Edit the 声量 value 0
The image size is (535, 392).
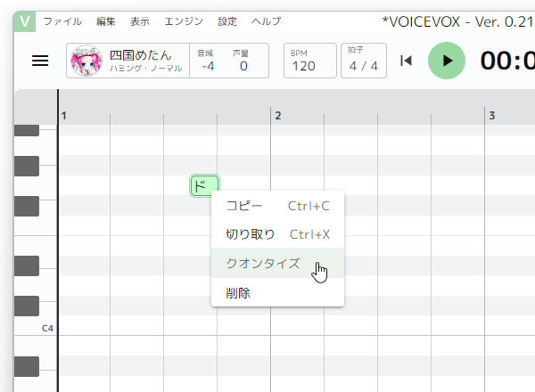click(x=243, y=66)
